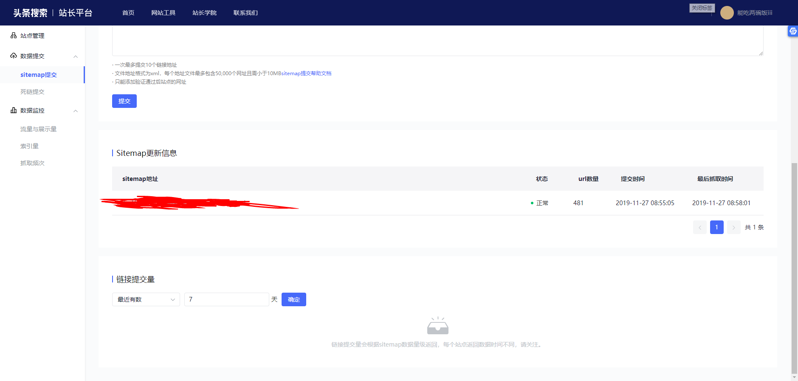The height and width of the screenshot is (381, 798).
Task: Go to previous page arrow in pagination
Action: 700,227
